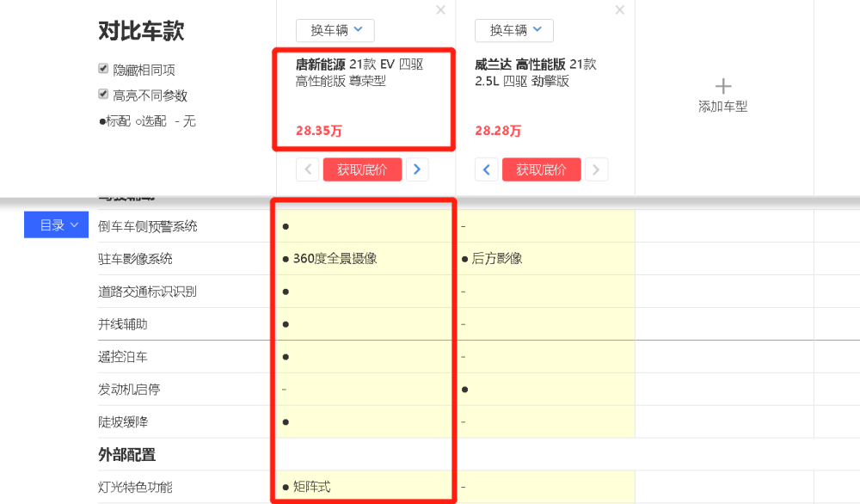The image size is (860, 504).
Task: Open the 唐新能源 21款 EV model title
Action: pos(359,72)
